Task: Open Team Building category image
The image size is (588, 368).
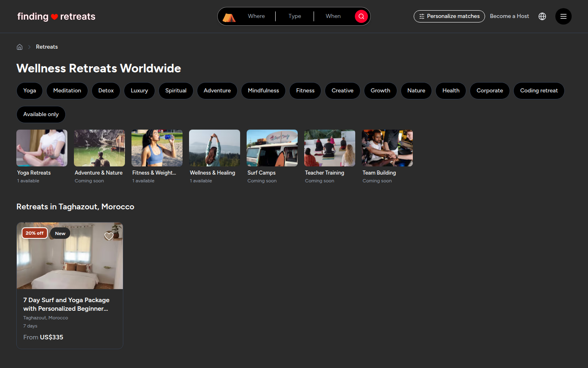Action: tap(387, 148)
